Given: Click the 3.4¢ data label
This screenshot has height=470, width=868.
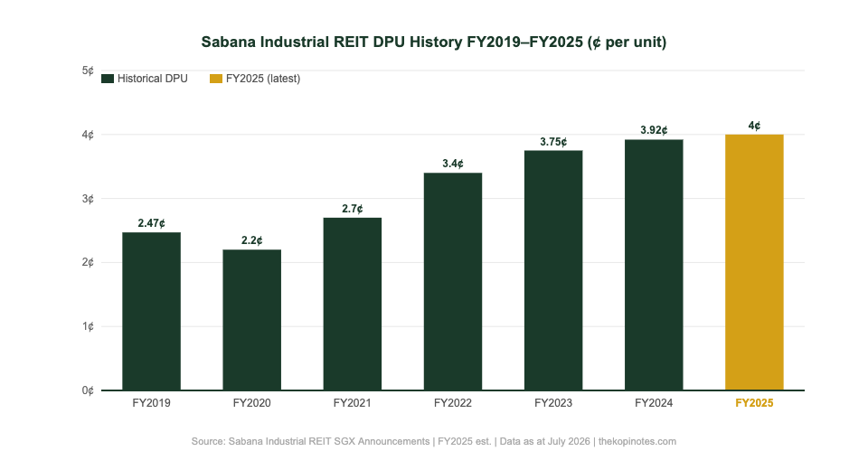Looking at the screenshot, I should (453, 164).
